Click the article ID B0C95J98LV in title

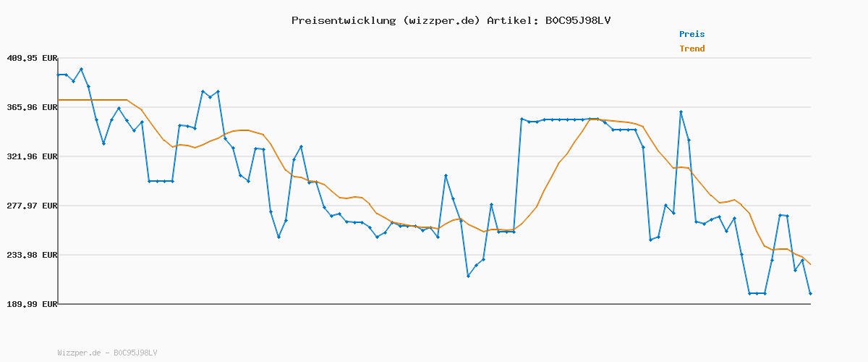577,20
